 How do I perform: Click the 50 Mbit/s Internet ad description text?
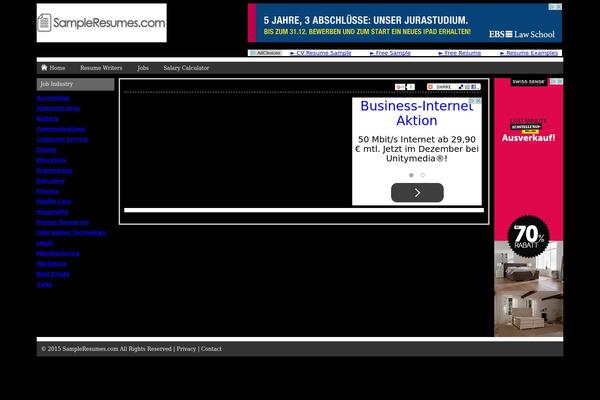coord(417,149)
